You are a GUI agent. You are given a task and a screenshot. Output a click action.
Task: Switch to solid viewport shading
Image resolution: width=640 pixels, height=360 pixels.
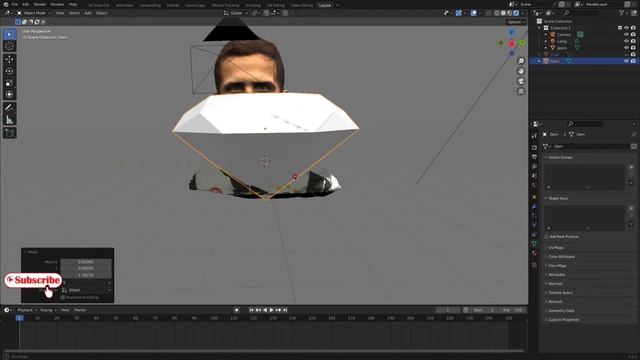pyautogui.click(x=503, y=13)
